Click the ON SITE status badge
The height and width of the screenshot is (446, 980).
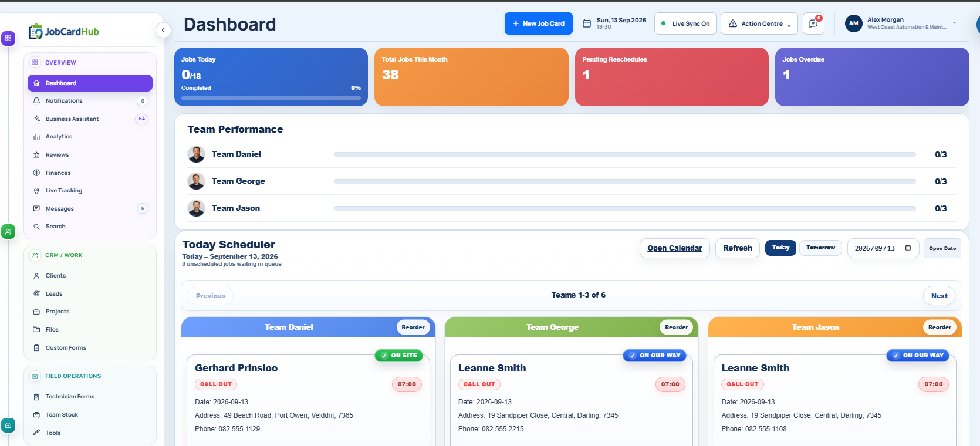tap(399, 356)
